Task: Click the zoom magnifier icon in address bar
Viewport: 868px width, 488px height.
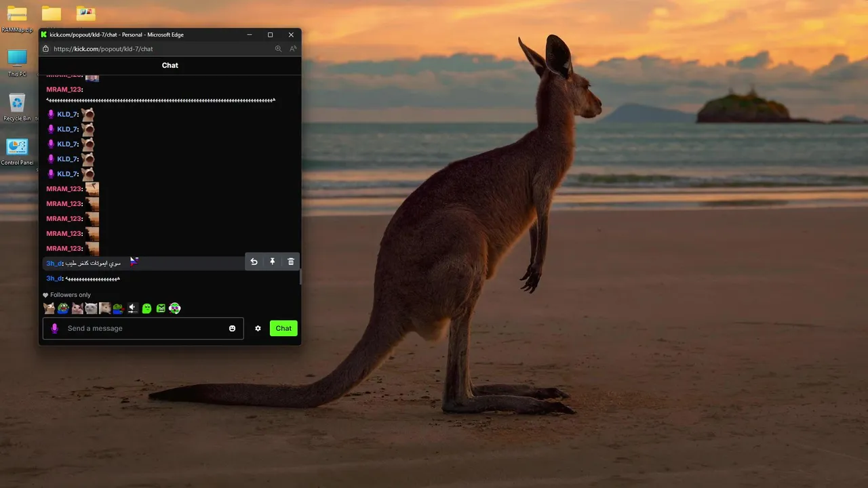Action: [x=278, y=49]
